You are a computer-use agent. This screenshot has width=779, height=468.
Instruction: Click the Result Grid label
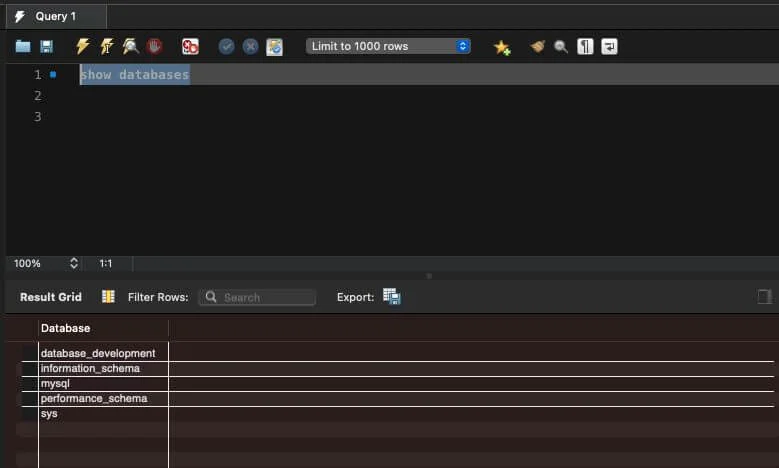[51, 297]
